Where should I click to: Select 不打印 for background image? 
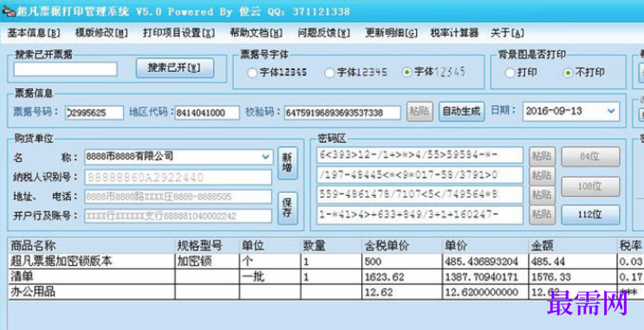(x=568, y=73)
